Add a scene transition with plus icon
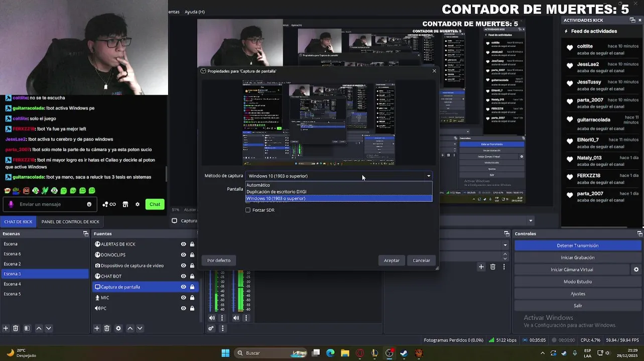Screen dimensions: 644x361 point(481,267)
